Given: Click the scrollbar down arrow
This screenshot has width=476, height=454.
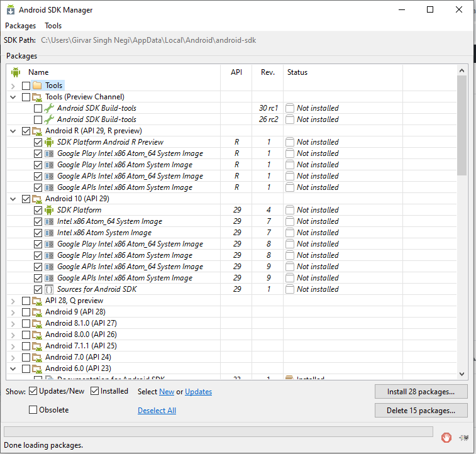Looking at the screenshot, I should [x=462, y=374].
